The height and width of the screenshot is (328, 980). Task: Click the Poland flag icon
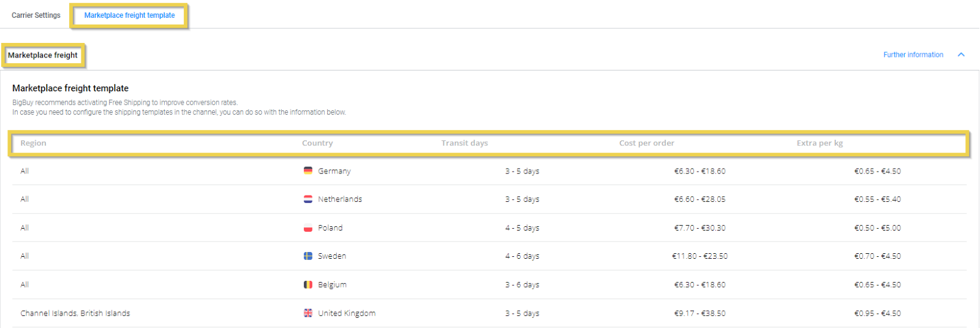(x=308, y=228)
